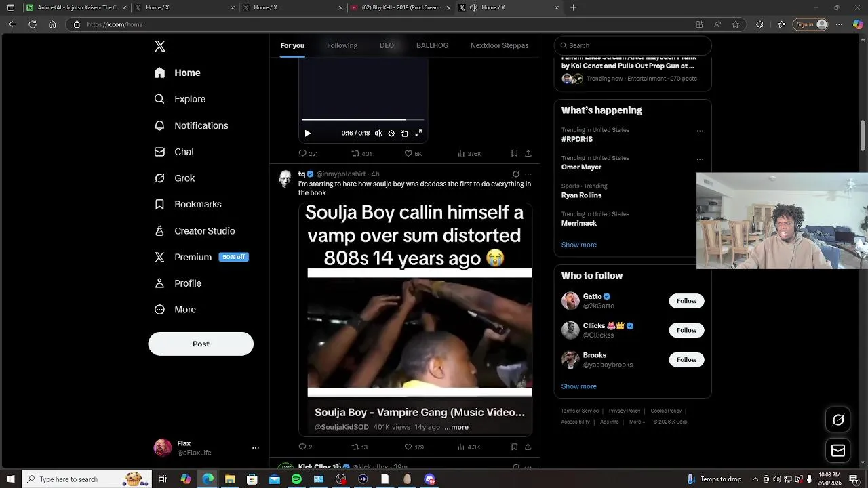Repost the post with 401 reposts
This screenshot has width=868, height=488.
pyautogui.click(x=361, y=154)
